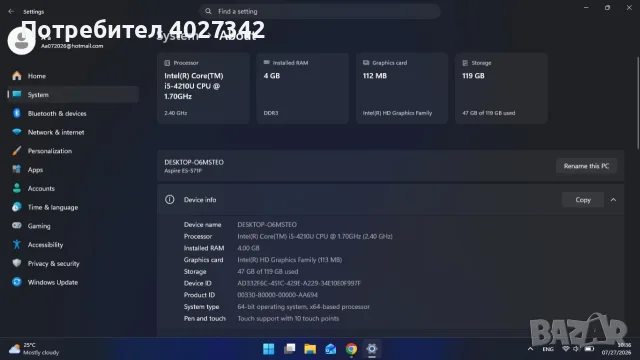
Task: Click the Privacy & security shield icon
Action: coord(17,263)
